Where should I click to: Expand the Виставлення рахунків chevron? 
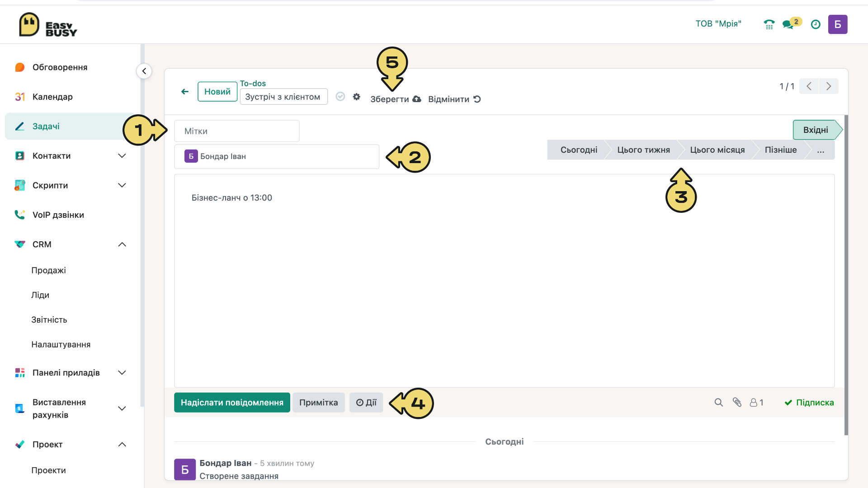122,408
